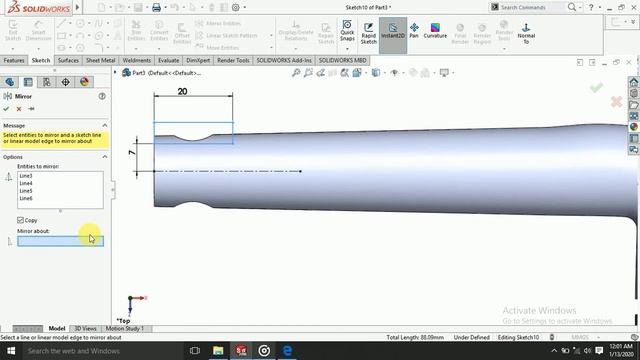Open the Search Commands dropdown arrow
The height and width of the screenshot is (360, 640).
coord(580,7)
